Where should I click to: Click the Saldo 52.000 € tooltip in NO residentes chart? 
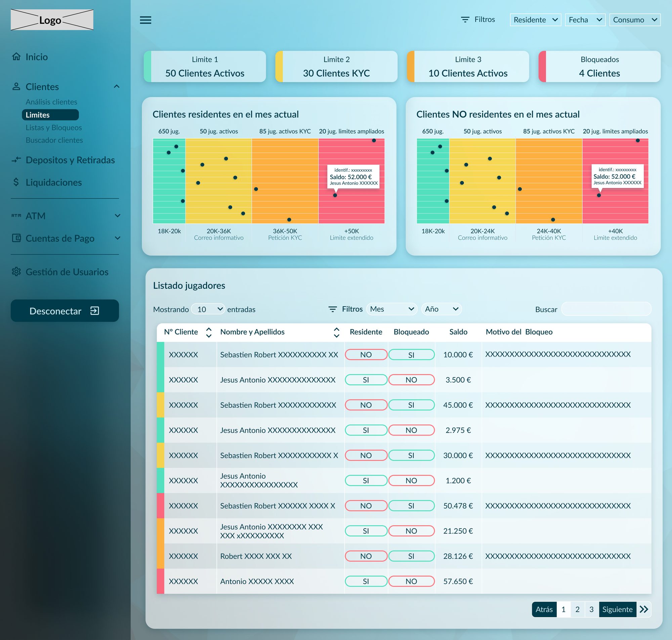pos(617,176)
